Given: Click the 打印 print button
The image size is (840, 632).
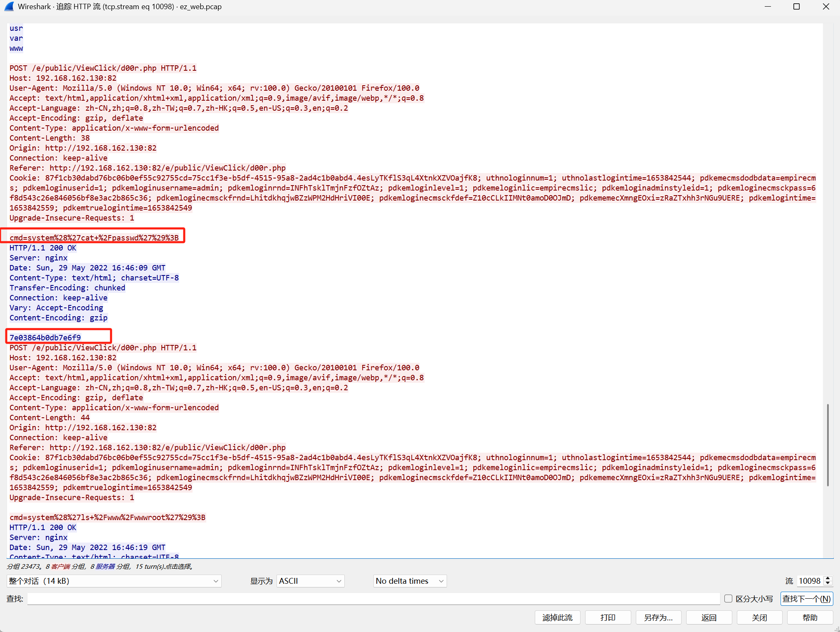Looking at the screenshot, I should coord(608,617).
